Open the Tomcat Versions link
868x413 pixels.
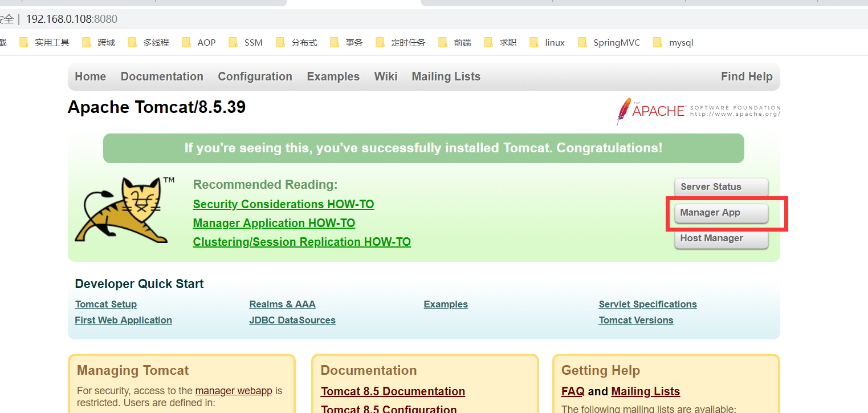point(636,320)
